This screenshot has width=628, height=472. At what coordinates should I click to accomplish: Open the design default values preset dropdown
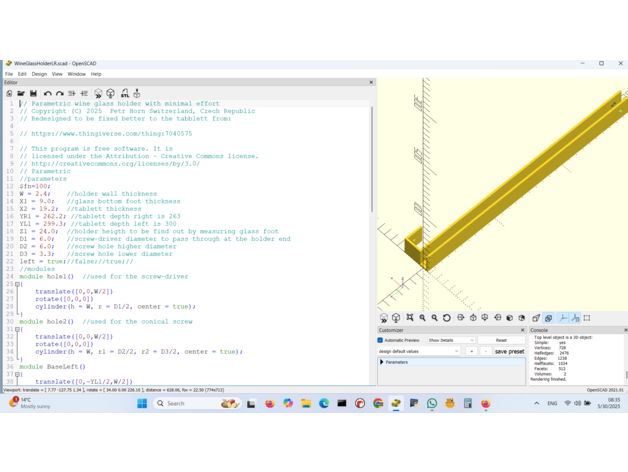click(419, 351)
